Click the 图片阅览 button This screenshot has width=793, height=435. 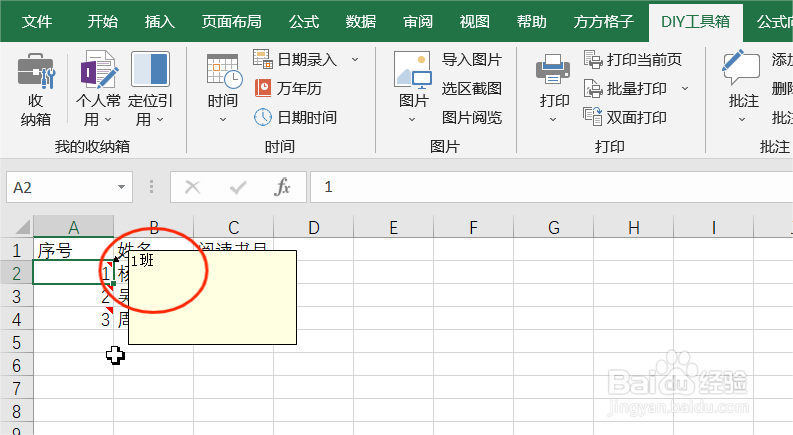click(471, 117)
